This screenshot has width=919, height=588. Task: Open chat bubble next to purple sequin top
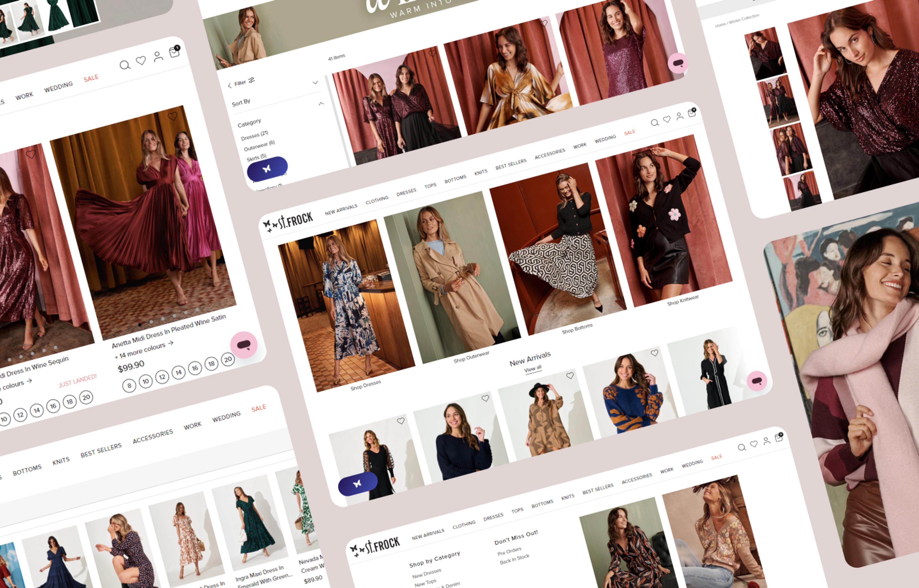coord(678,63)
